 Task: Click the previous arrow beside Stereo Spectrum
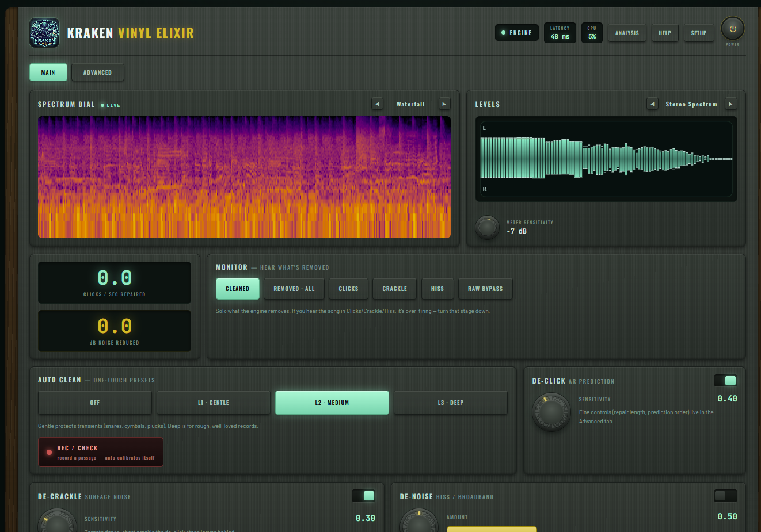coord(652,104)
